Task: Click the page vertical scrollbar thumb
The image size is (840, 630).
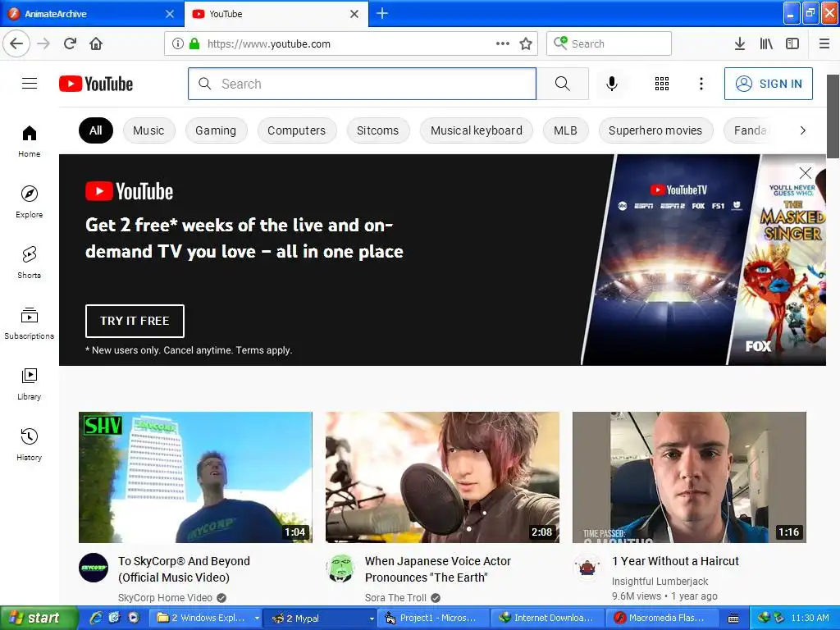Action: [x=833, y=116]
